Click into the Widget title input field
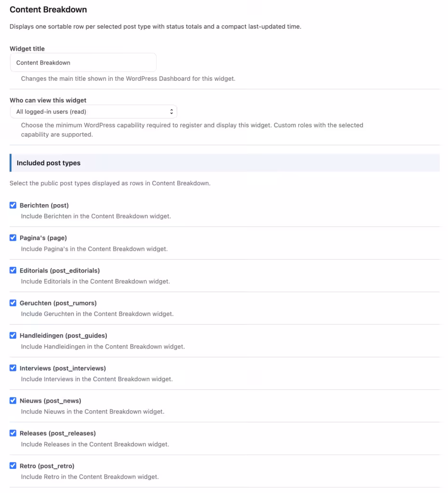Image resolution: width=448 pixels, height=493 pixels. pyautogui.click(x=83, y=63)
